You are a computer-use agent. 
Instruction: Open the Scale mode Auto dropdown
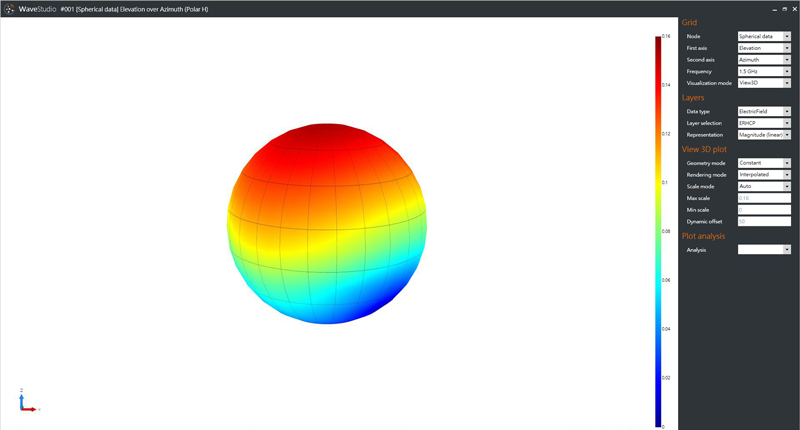763,186
